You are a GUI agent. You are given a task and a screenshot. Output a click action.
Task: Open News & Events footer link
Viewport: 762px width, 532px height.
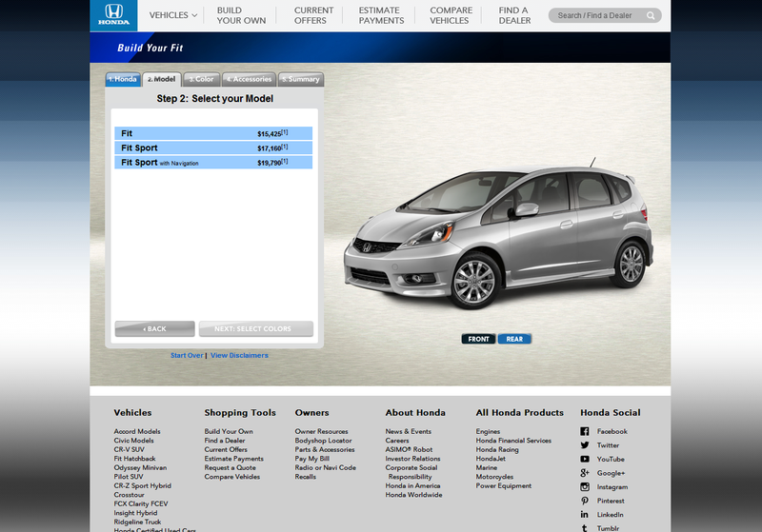[x=409, y=431]
